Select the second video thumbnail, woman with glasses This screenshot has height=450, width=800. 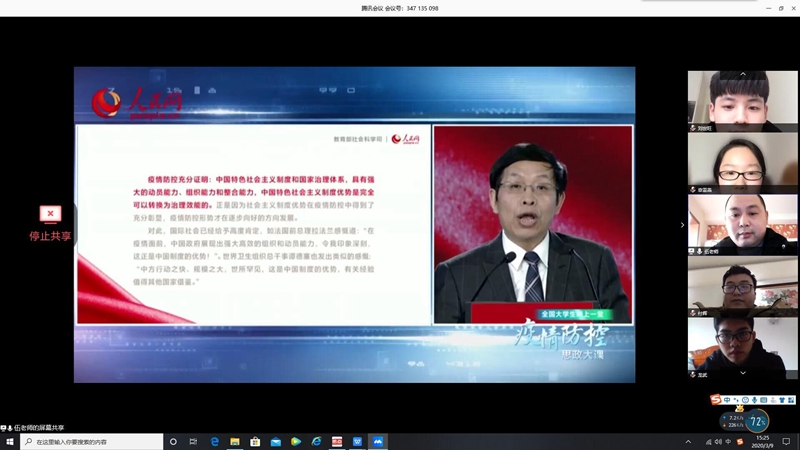point(742,163)
